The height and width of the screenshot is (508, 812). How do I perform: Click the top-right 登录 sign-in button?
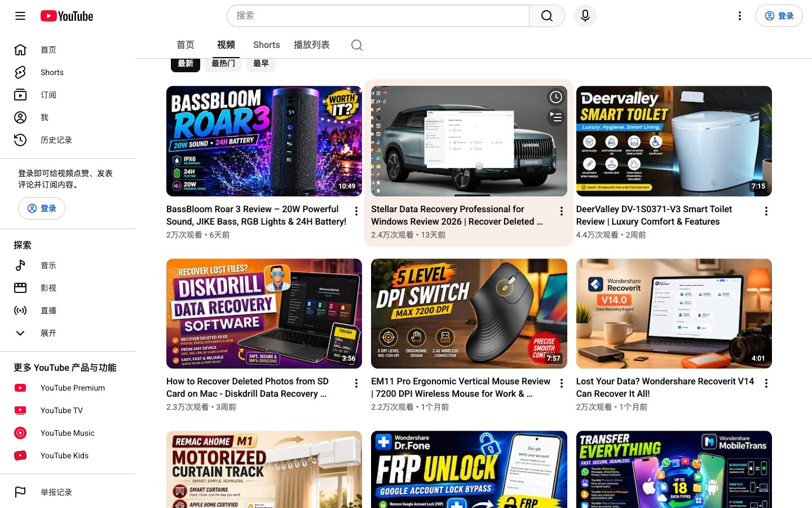pos(779,16)
